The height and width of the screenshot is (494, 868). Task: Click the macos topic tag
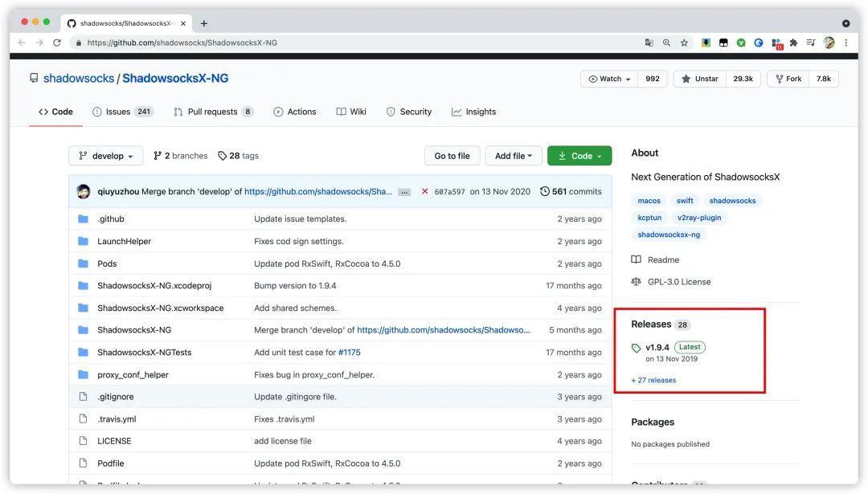coord(649,201)
